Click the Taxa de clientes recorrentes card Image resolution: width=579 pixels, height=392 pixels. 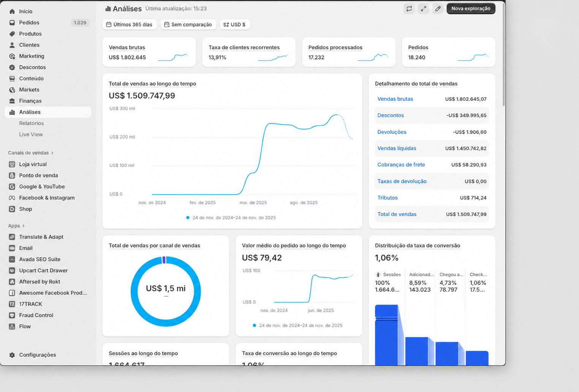249,52
